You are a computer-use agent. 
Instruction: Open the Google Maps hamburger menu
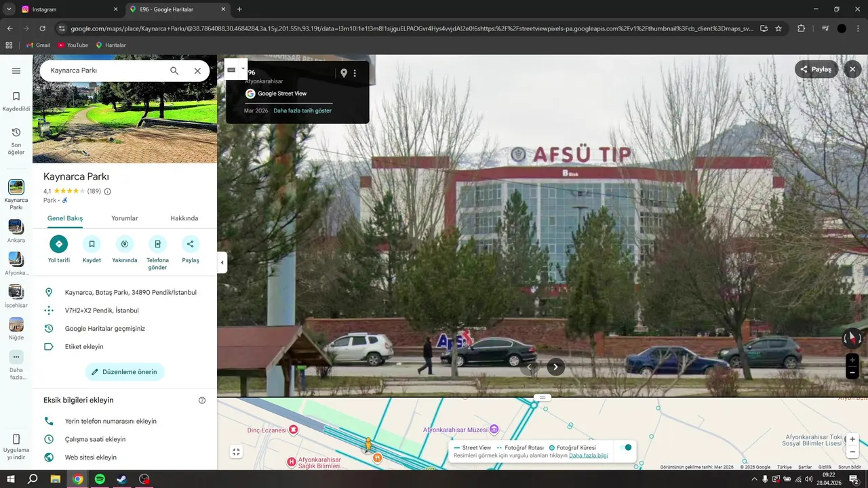coord(16,71)
